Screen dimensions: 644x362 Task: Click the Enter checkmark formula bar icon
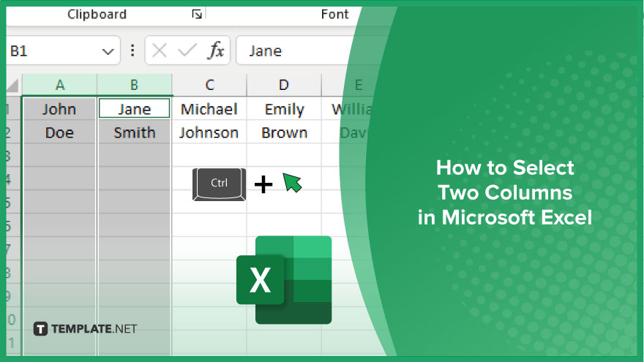pyautogui.click(x=187, y=51)
